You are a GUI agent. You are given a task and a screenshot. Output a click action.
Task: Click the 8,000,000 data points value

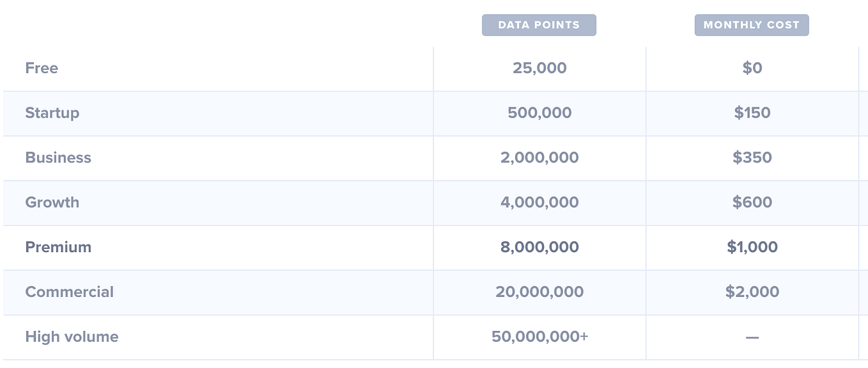[x=539, y=247]
